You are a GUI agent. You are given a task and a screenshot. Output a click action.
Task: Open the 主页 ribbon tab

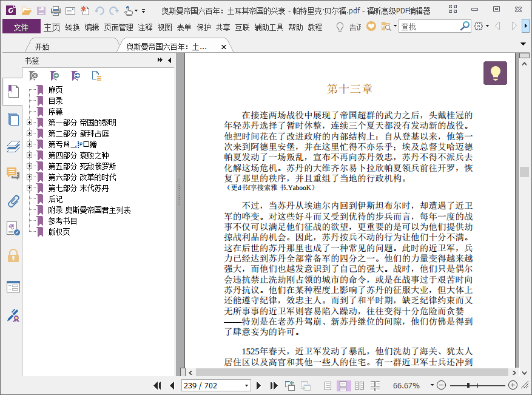(x=52, y=27)
